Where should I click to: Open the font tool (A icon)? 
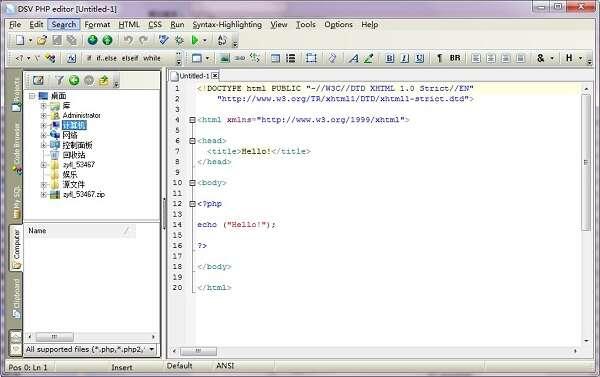point(354,58)
